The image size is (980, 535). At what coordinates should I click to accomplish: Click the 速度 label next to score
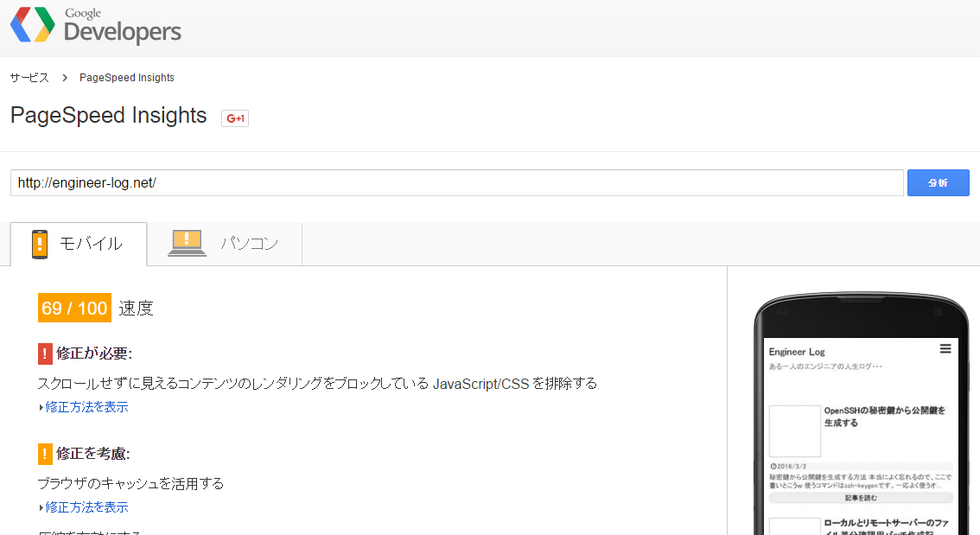point(137,309)
